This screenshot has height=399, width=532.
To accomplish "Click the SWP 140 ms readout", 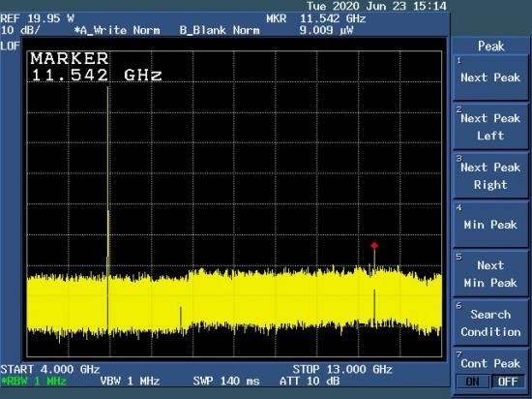I will point(226,381).
